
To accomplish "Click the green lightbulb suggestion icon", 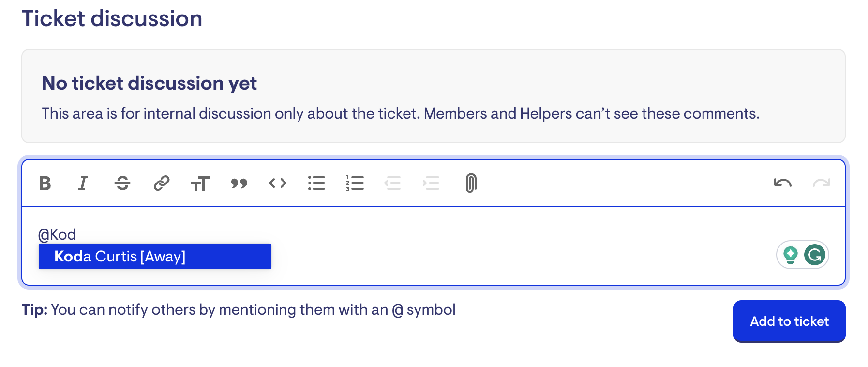I will coord(791,255).
